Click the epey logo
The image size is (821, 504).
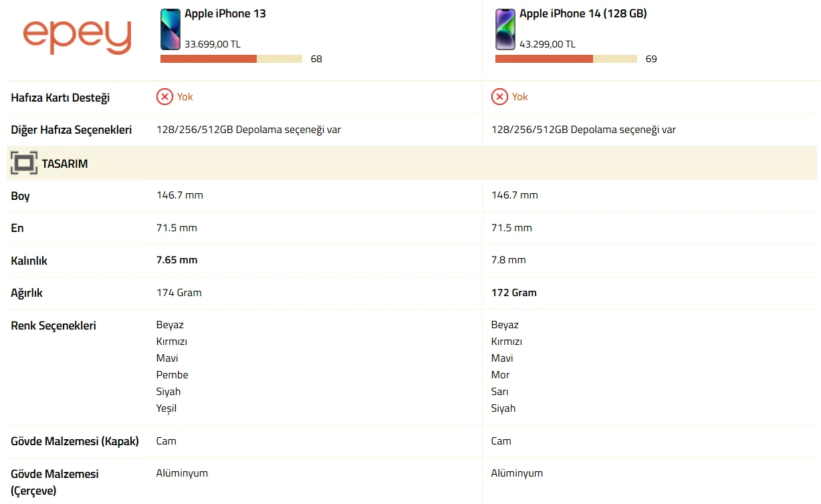pyautogui.click(x=78, y=37)
